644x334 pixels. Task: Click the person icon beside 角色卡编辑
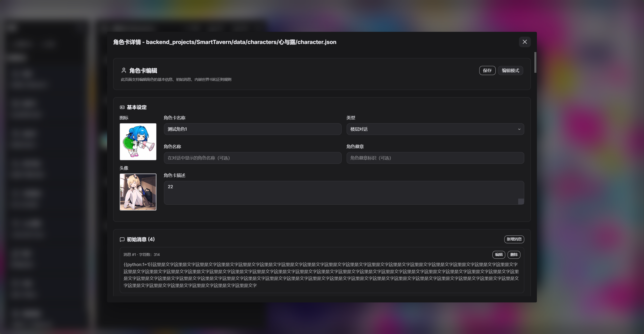(x=124, y=70)
